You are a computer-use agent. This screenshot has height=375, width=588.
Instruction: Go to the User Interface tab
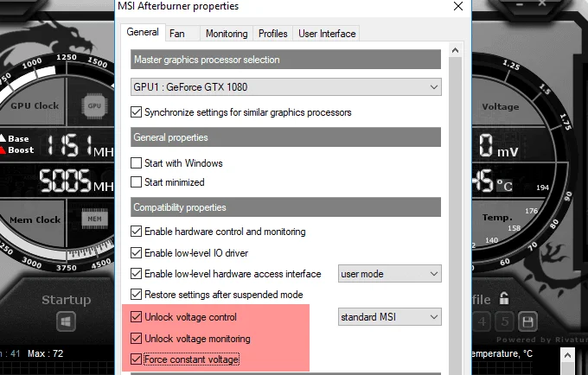pyautogui.click(x=327, y=34)
